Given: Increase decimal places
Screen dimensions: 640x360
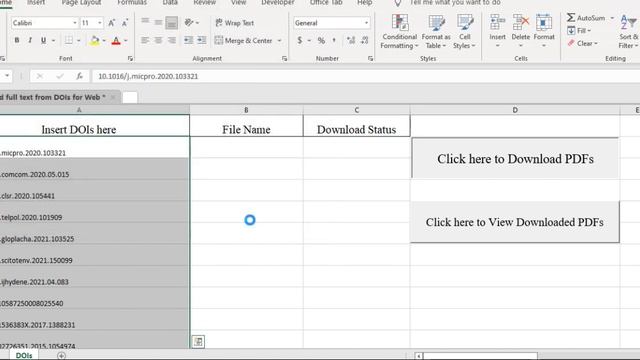Looking at the screenshot, I should point(351,40).
